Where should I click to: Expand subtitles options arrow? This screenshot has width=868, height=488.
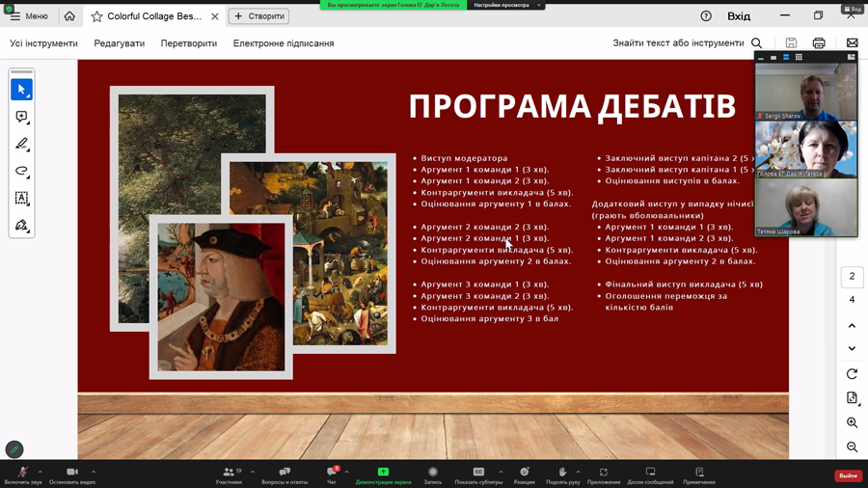[x=501, y=472]
